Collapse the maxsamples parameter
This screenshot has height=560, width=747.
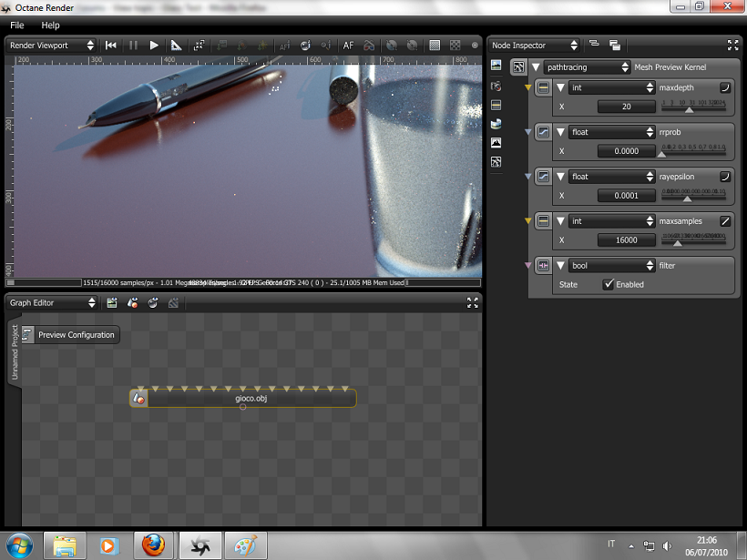coord(561,221)
